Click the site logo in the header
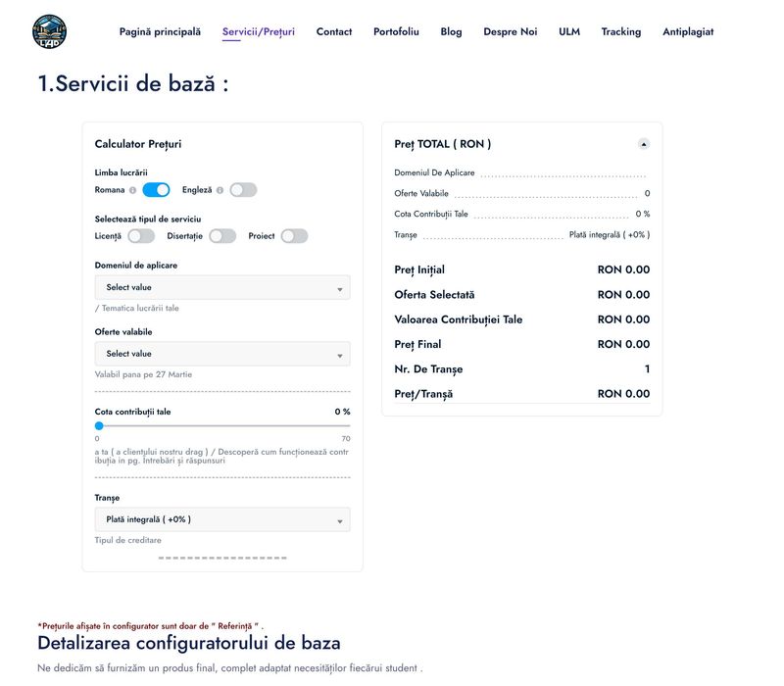The width and height of the screenshot is (784, 686). 49,31
